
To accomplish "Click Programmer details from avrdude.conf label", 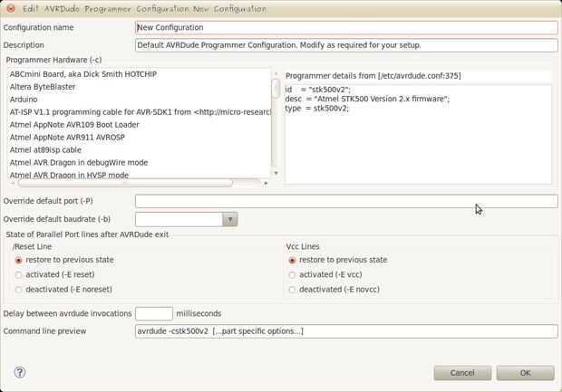I will 373,76.
